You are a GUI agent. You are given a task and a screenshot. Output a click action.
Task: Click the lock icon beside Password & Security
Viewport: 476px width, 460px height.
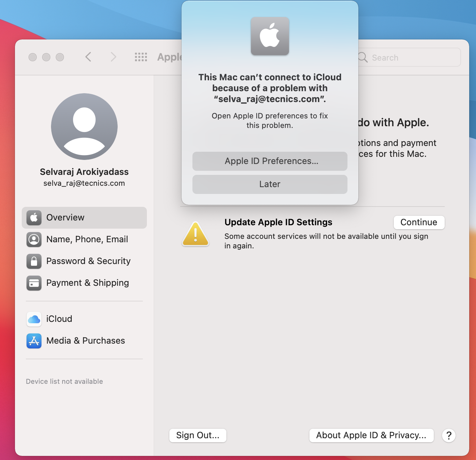pos(34,261)
